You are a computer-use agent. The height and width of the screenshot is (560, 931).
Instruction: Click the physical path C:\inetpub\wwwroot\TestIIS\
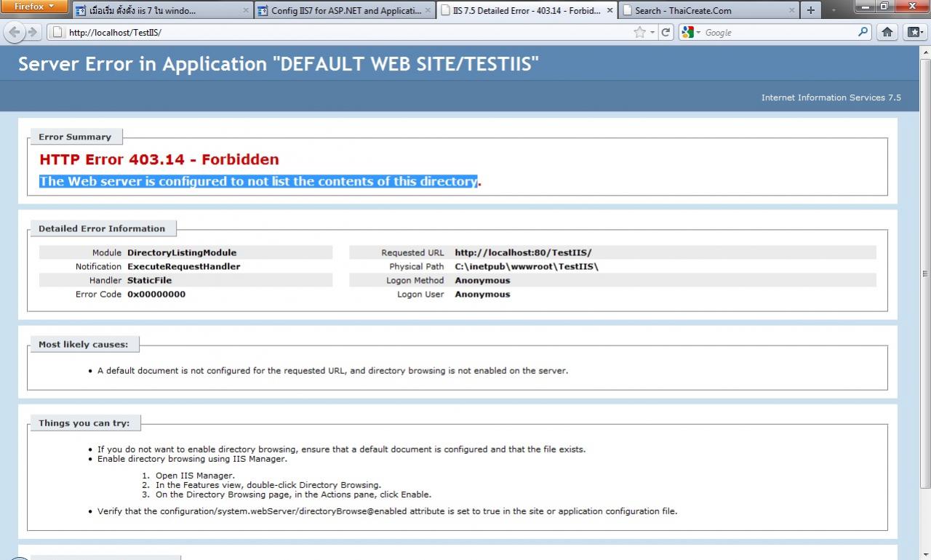coord(527,266)
